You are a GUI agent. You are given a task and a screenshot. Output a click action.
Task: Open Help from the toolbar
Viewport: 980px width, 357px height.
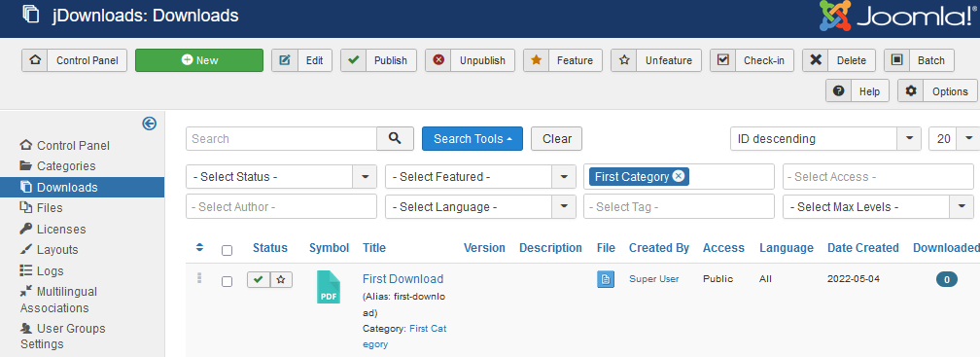click(x=857, y=90)
